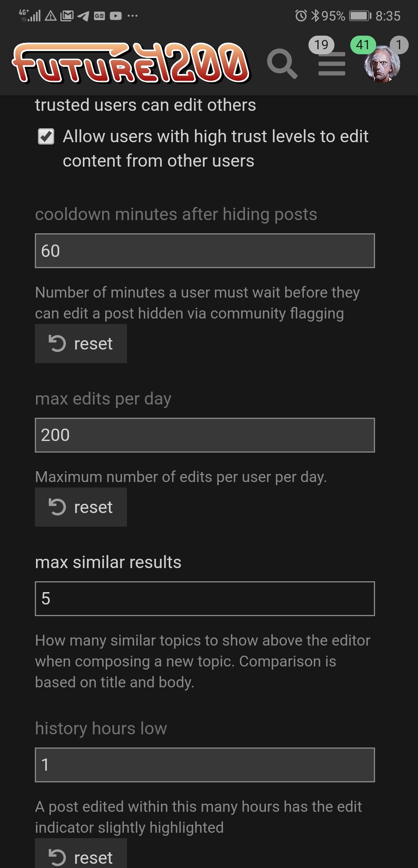Reset cooldown minutes after hiding posts
The height and width of the screenshot is (868, 418).
[x=81, y=344]
